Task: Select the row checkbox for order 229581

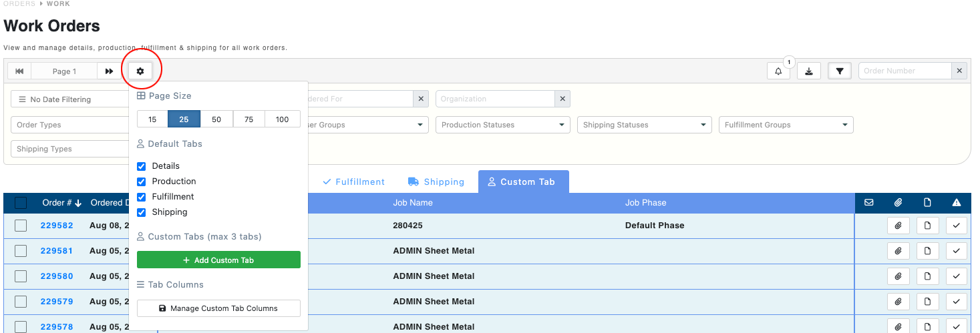Action: coord(21,251)
